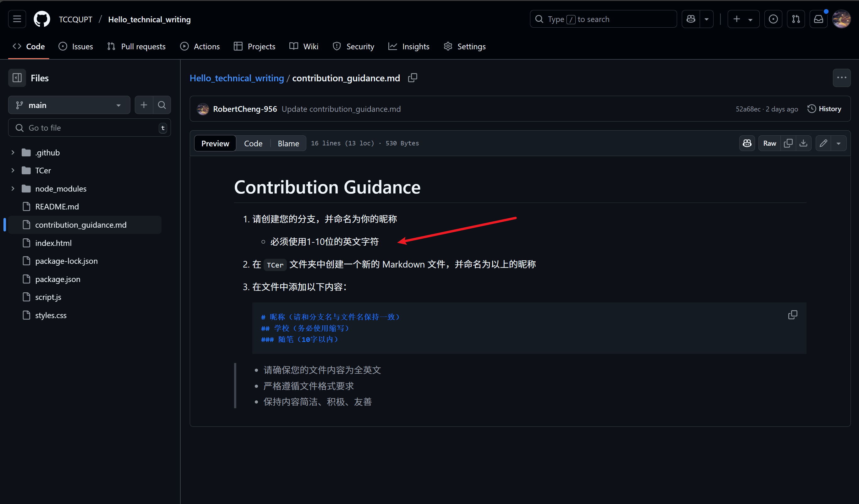Open the Pull requests tab
The height and width of the screenshot is (504, 859).
(x=137, y=46)
